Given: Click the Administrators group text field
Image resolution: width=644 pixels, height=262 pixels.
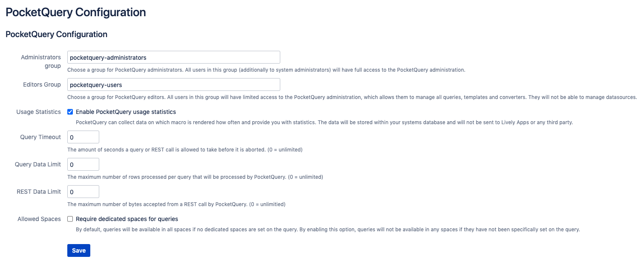Looking at the screenshot, I should pos(173,57).
